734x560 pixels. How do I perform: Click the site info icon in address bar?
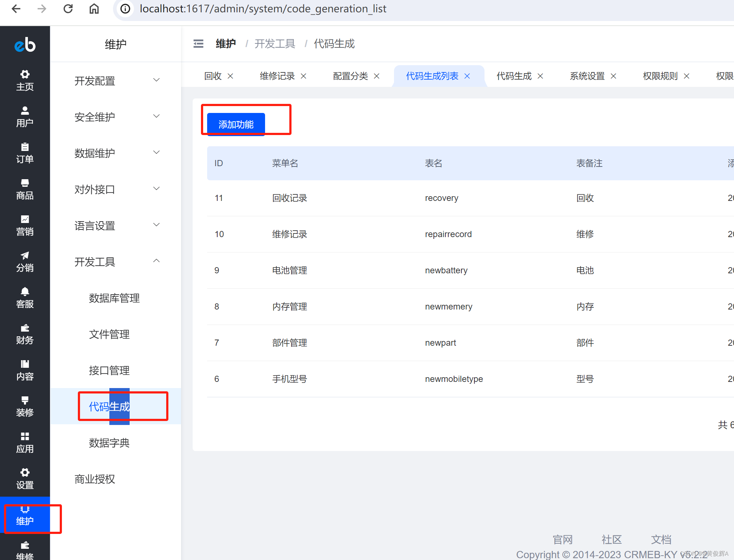pyautogui.click(x=125, y=9)
